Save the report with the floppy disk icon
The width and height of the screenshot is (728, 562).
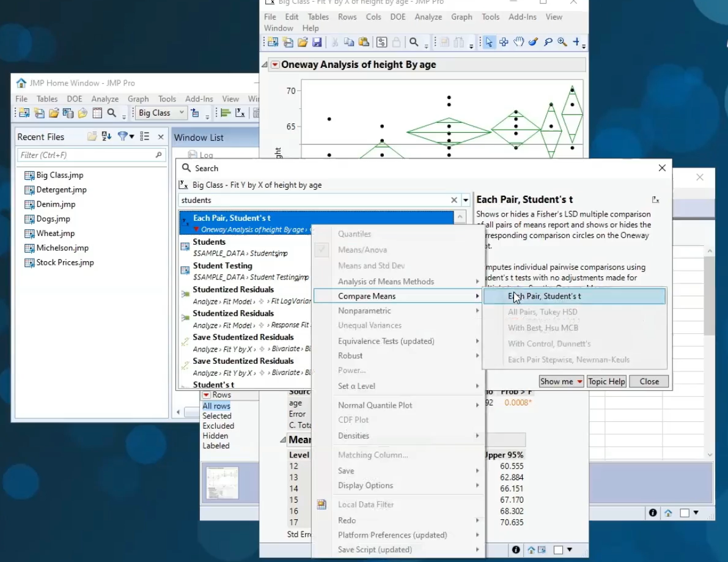[x=318, y=42]
